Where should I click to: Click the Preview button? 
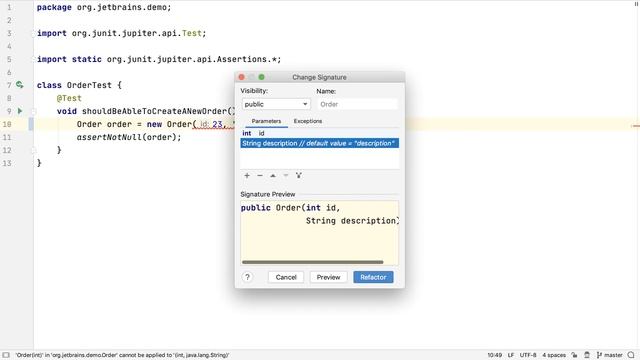[328, 277]
